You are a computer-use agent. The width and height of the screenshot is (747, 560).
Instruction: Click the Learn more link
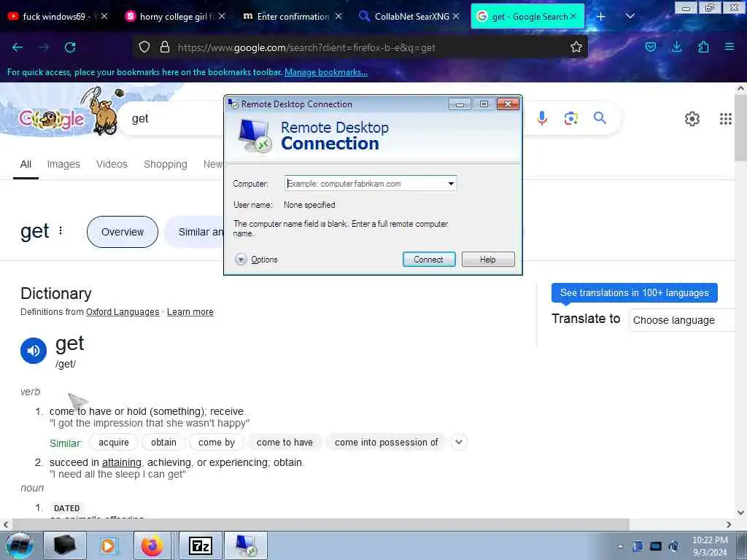(x=190, y=312)
